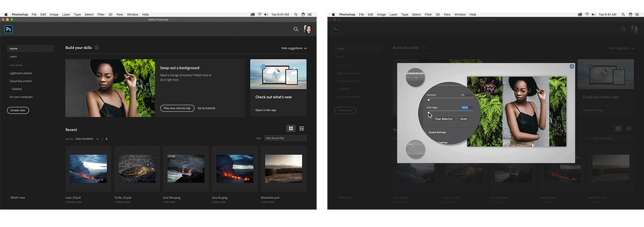Open Filter menu above the undimmed window
The height and width of the screenshot is (227, 644).
tap(101, 14)
